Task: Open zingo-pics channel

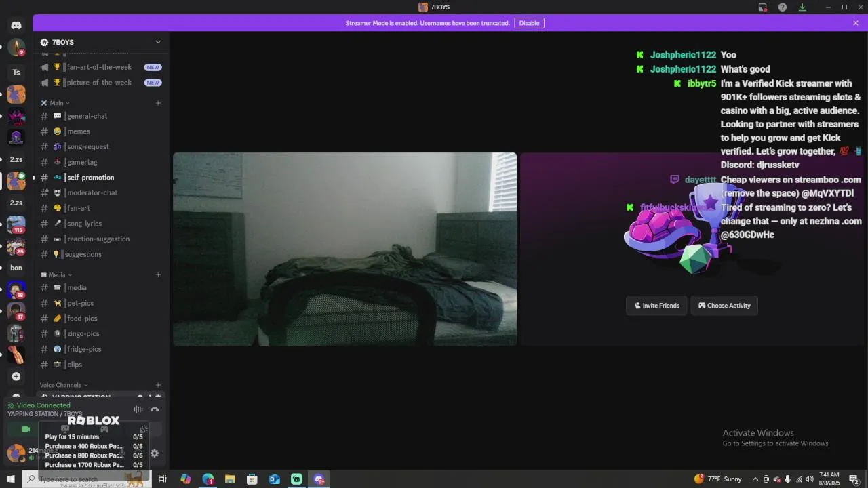Action: [x=100, y=333]
